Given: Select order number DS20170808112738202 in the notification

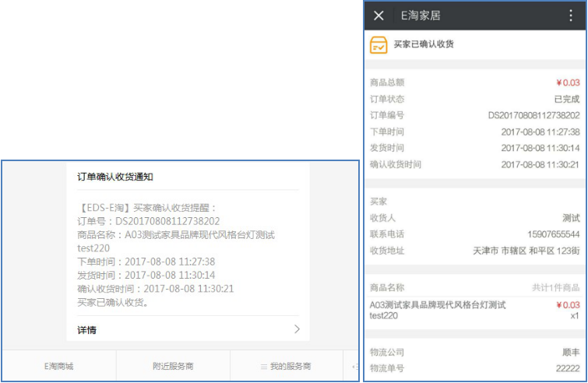Looking at the screenshot, I should point(167,221).
